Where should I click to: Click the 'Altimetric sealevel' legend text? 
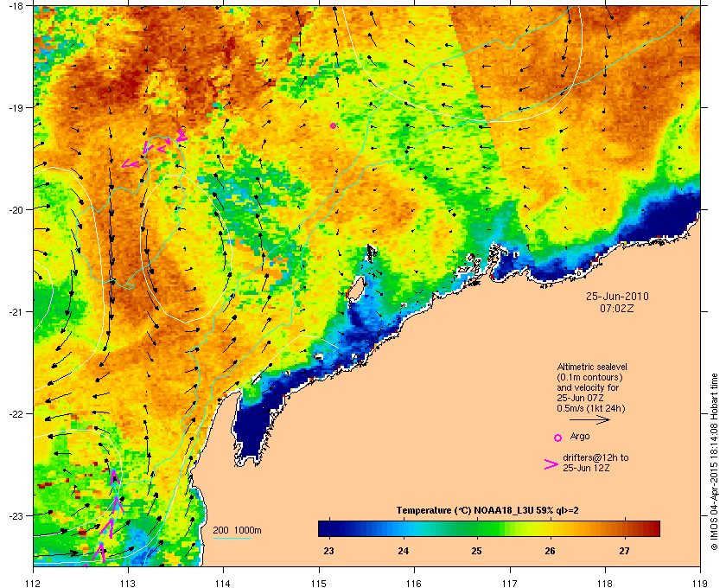click(x=592, y=367)
